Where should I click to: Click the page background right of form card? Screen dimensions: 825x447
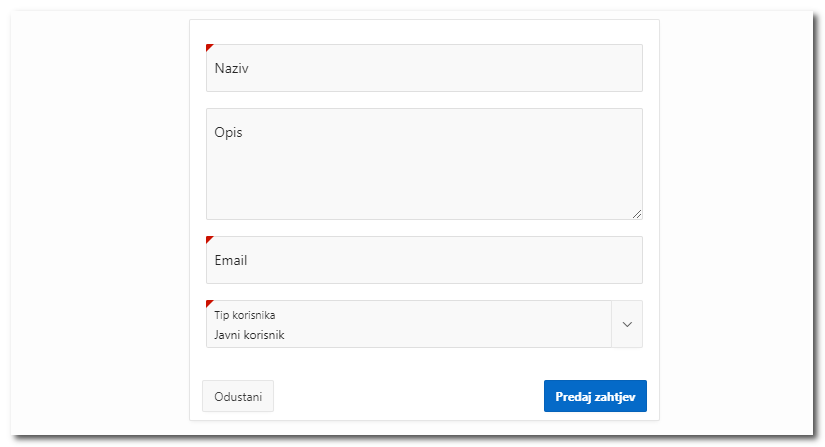[x=737, y=221]
